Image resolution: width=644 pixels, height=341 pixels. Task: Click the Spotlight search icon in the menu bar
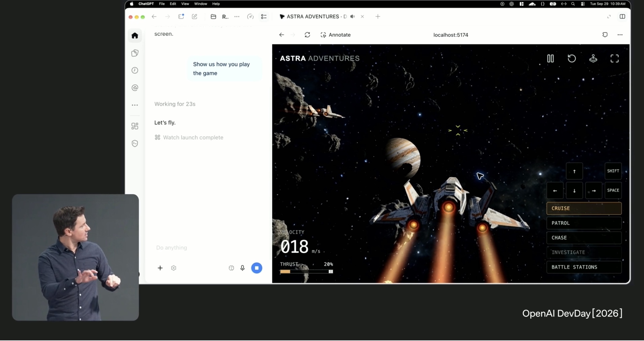tap(573, 4)
